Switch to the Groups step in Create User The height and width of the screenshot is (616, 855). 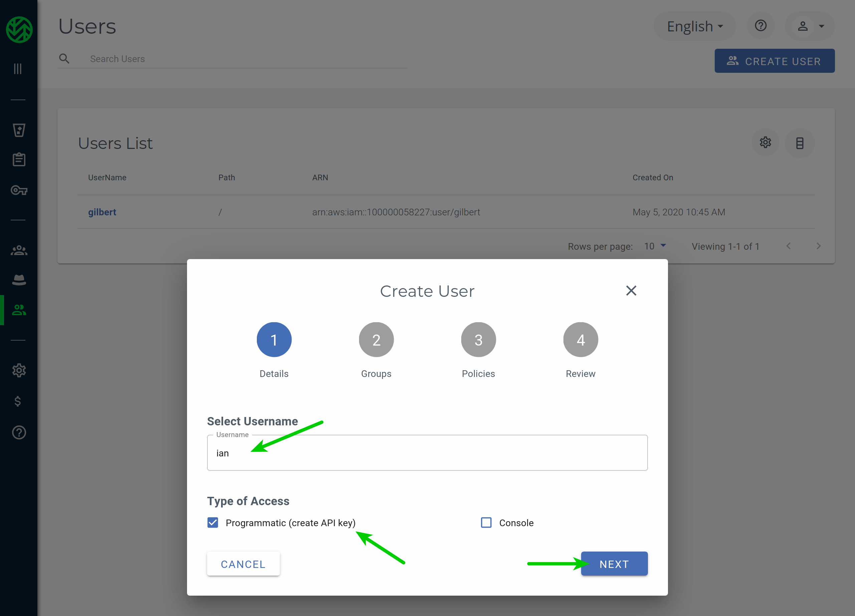click(x=376, y=339)
